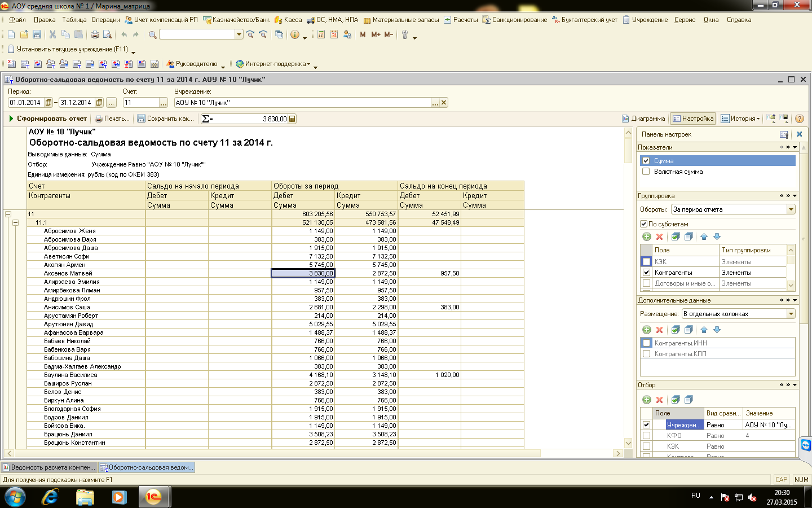The width and height of the screenshot is (812, 508).
Task: Click the Диаграмма button
Action: point(643,119)
